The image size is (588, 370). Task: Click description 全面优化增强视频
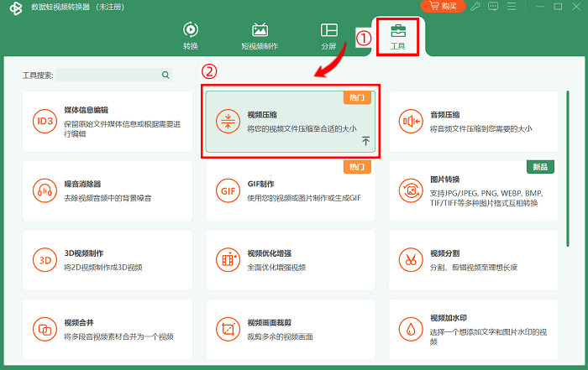276,268
